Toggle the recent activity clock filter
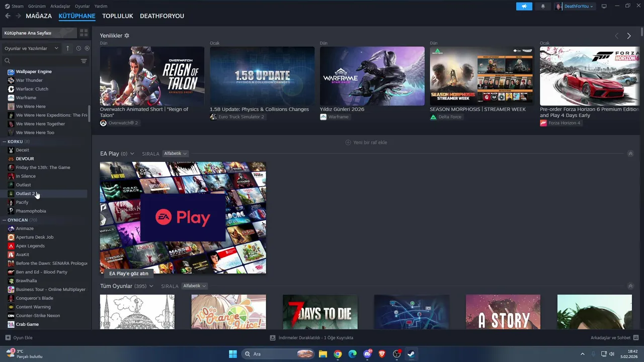This screenshot has width=644, height=362. pyautogui.click(x=78, y=48)
